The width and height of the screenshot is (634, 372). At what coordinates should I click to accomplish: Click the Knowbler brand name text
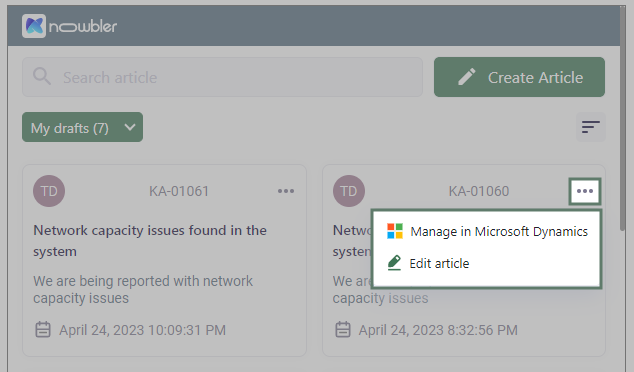83,26
